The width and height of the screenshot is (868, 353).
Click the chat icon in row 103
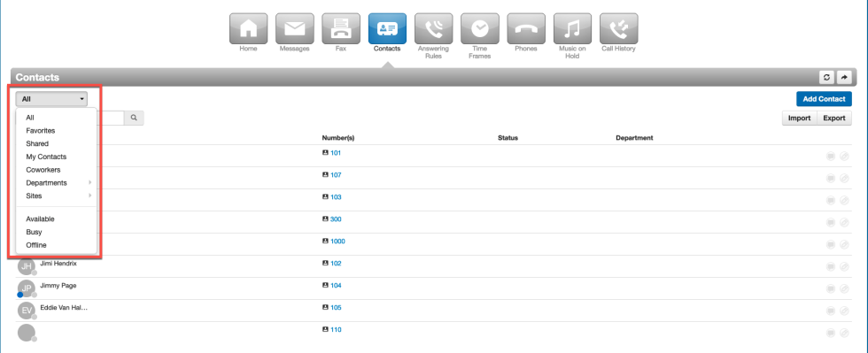[x=831, y=200]
